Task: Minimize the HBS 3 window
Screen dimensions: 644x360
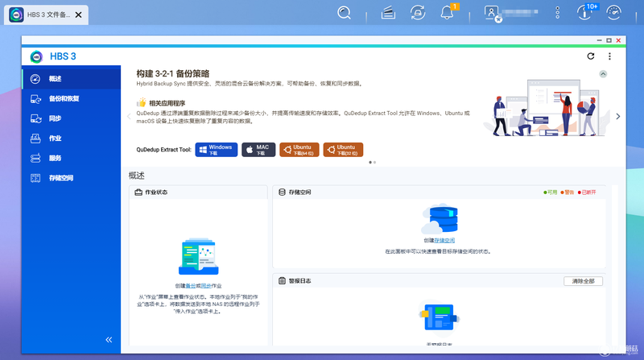Action: click(x=599, y=40)
